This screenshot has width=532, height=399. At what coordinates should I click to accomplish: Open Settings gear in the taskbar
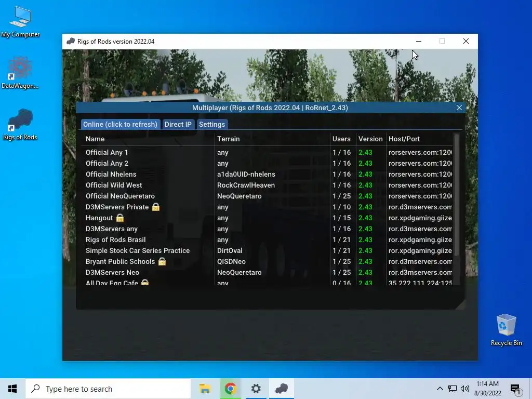pyautogui.click(x=256, y=389)
